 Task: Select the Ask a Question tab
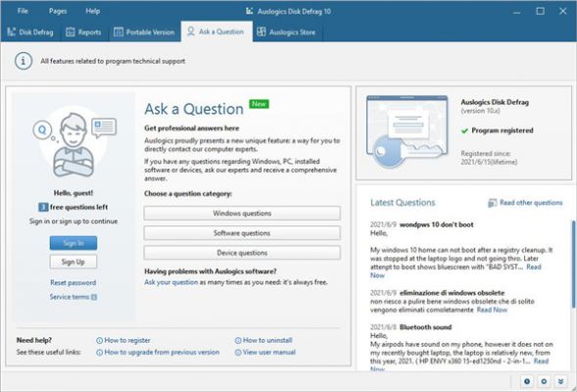click(x=216, y=31)
